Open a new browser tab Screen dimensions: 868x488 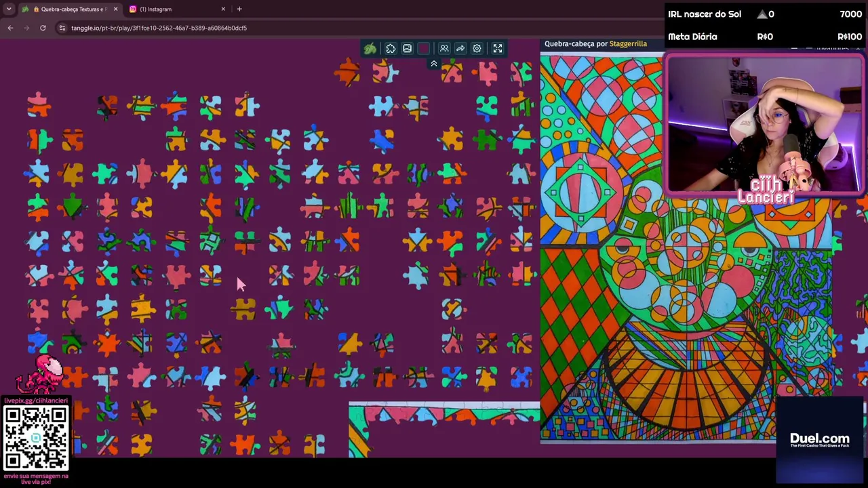(239, 9)
